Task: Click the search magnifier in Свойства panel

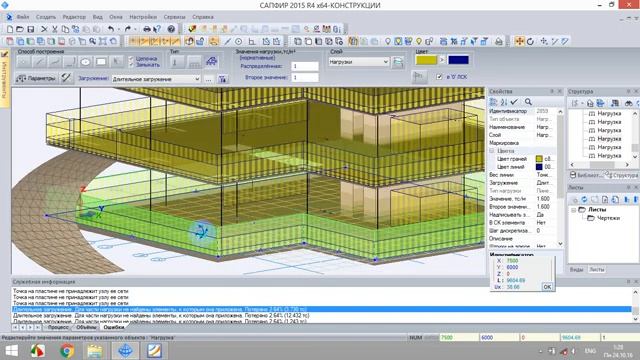Action: (528, 102)
